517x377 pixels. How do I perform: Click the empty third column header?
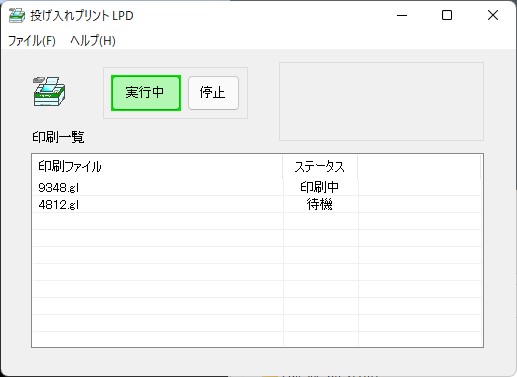[419, 166]
